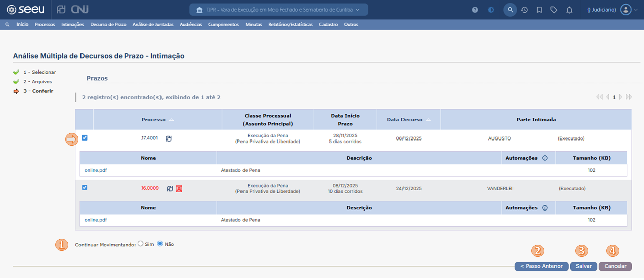The height and width of the screenshot is (280, 644).
Task: Click the red prisoner icon beside process 16.0009
Action: coord(179,188)
